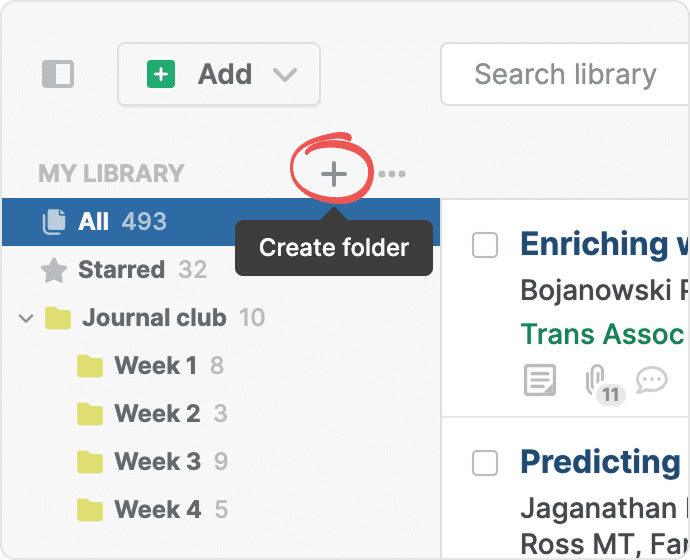This screenshot has height=560, width=690.
Task: Select the All library item
Action: [x=93, y=221]
